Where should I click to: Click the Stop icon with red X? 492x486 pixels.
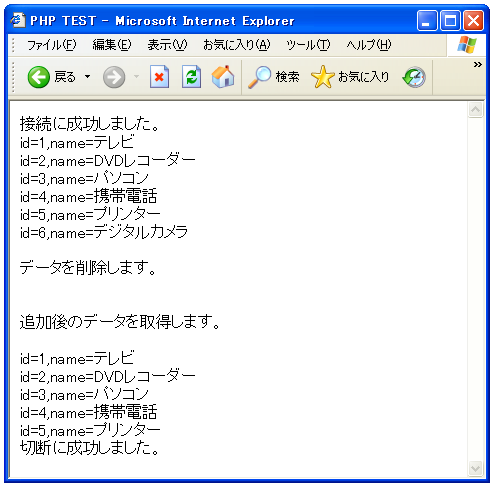[159, 77]
